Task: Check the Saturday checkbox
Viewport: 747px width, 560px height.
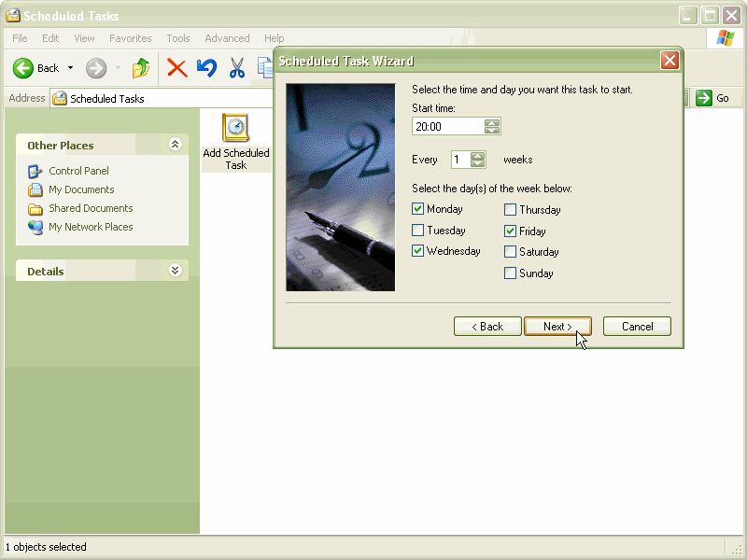Action: coord(510,251)
